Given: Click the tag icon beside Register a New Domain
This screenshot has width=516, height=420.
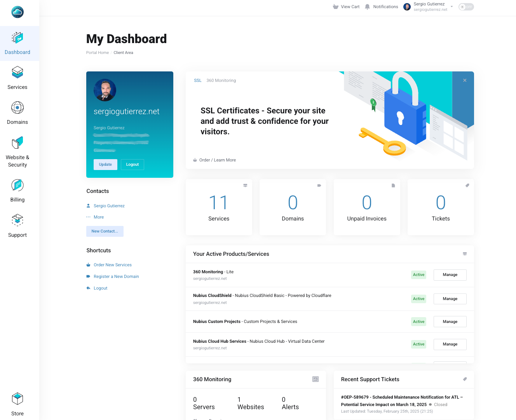Looking at the screenshot, I should pyautogui.click(x=88, y=276).
